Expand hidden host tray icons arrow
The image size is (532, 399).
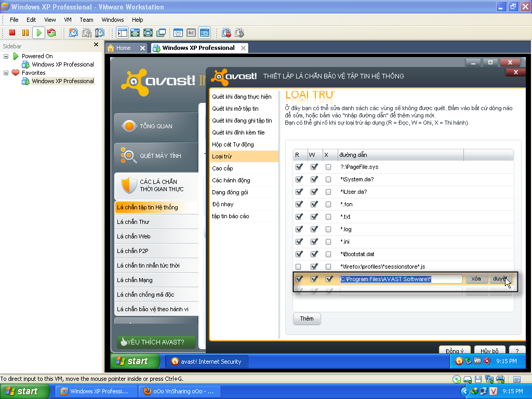(465, 392)
